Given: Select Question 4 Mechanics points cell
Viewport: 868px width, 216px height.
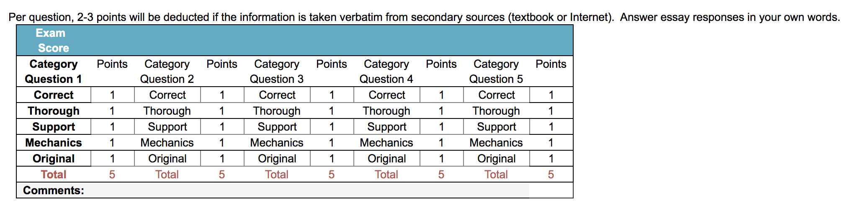Looking at the screenshot, I should tap(441, 143).
